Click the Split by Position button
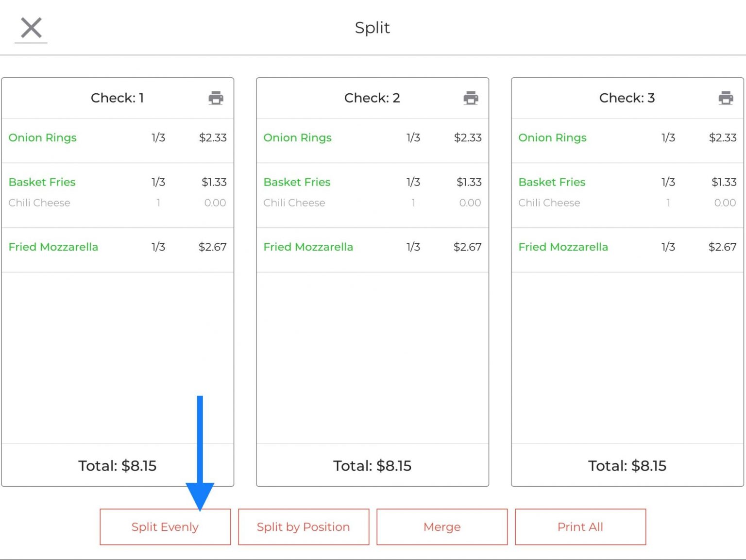This screenshot has width=746, height=560. [x=303, y=526]
